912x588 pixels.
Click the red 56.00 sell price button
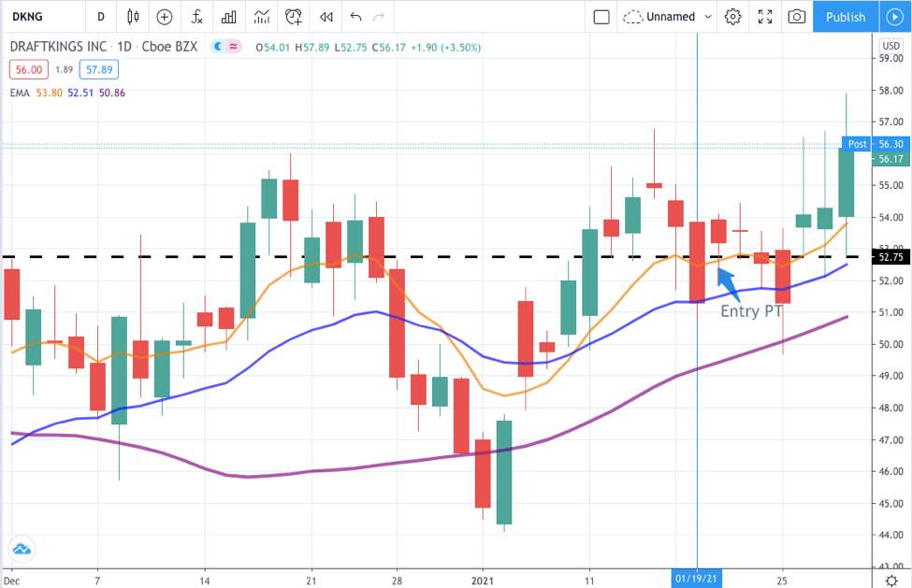click(x=28, y=70)
